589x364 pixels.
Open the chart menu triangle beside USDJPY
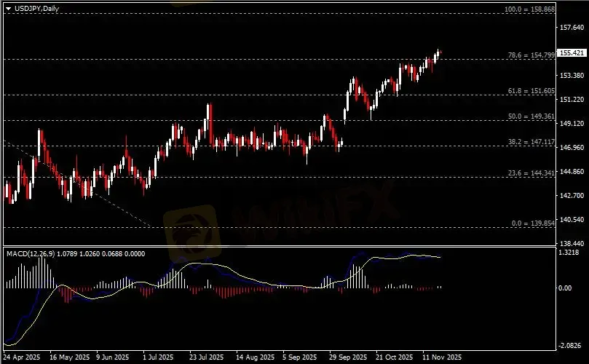click(8, 8)
